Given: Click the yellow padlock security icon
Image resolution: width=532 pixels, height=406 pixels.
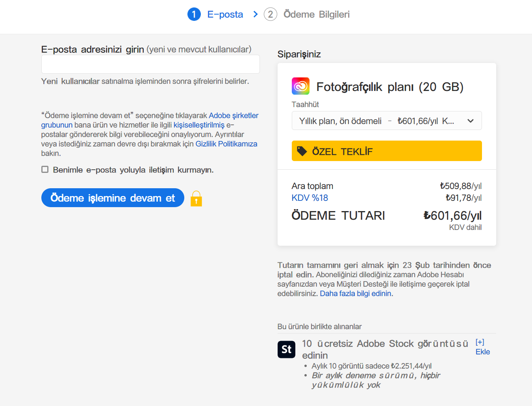Looking at the screenshot, I should pos(196,198).
